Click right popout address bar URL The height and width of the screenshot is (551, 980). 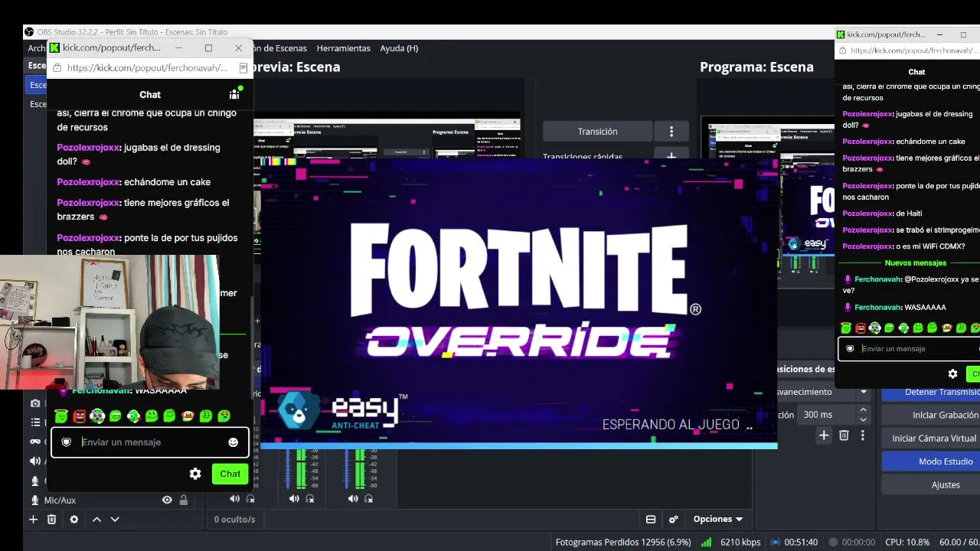[x=915, y=51]
